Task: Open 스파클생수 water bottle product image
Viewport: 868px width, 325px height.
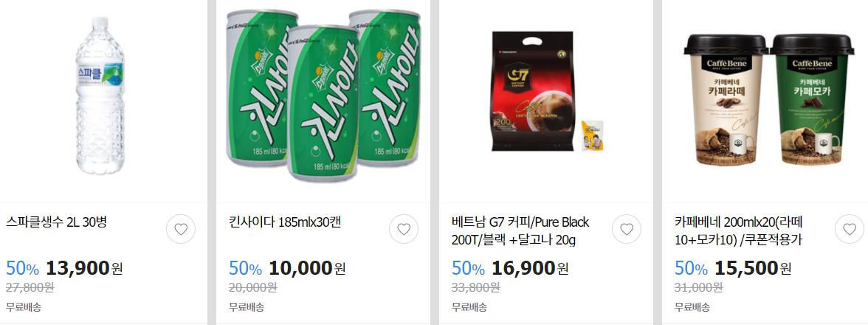Action: [100, 95]
